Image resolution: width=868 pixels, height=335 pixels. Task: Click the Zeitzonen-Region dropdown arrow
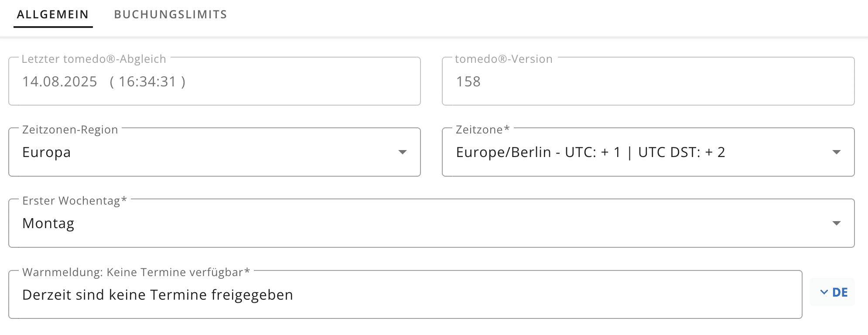403,152
